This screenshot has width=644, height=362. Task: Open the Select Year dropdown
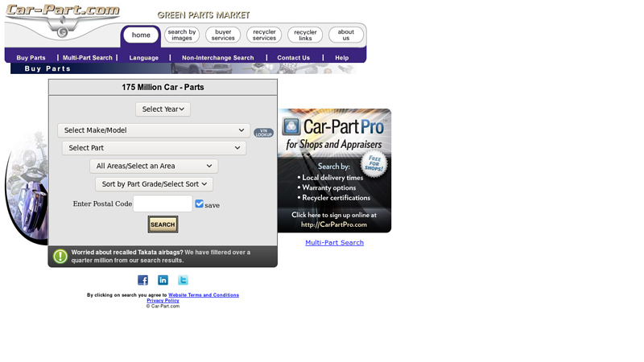click(x=163, y=109)
